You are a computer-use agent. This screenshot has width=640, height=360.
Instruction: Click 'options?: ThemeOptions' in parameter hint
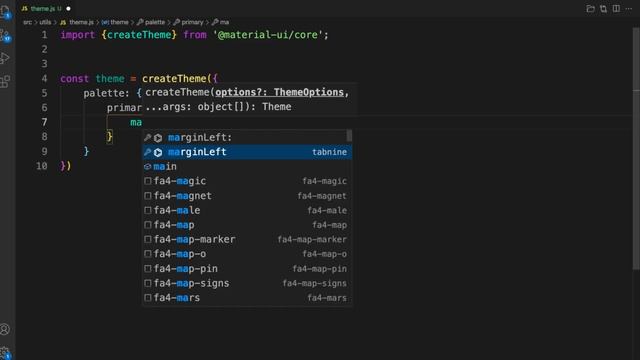pos(280,93)
